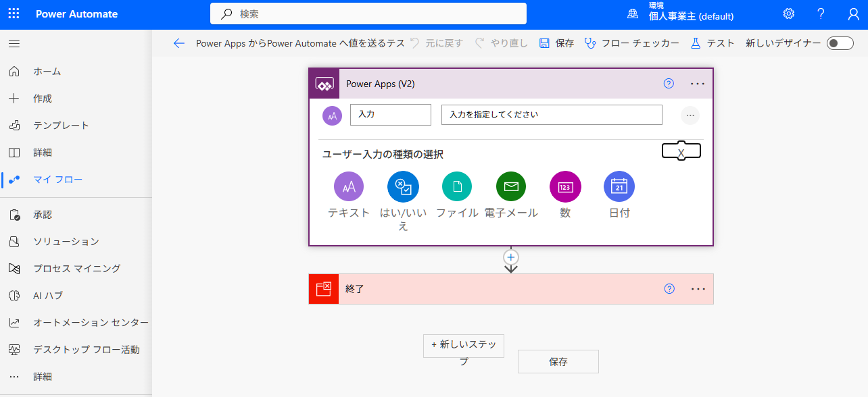Open help on 終了 card
This screenshot has height=397, width=868.
click(669, 289)
